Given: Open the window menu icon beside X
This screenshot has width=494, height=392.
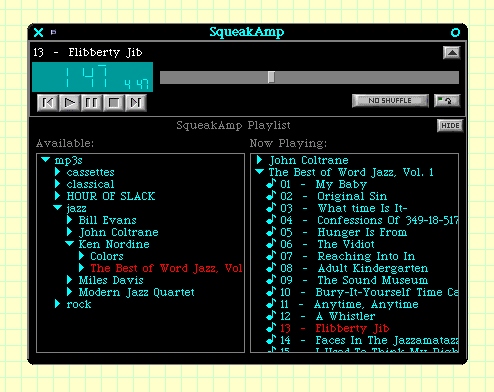Looking at the screenshot, I should coord(53,32).
